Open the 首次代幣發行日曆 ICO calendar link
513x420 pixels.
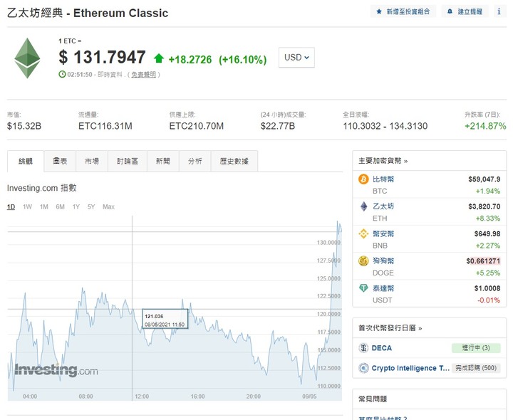(x=390, y=328)
